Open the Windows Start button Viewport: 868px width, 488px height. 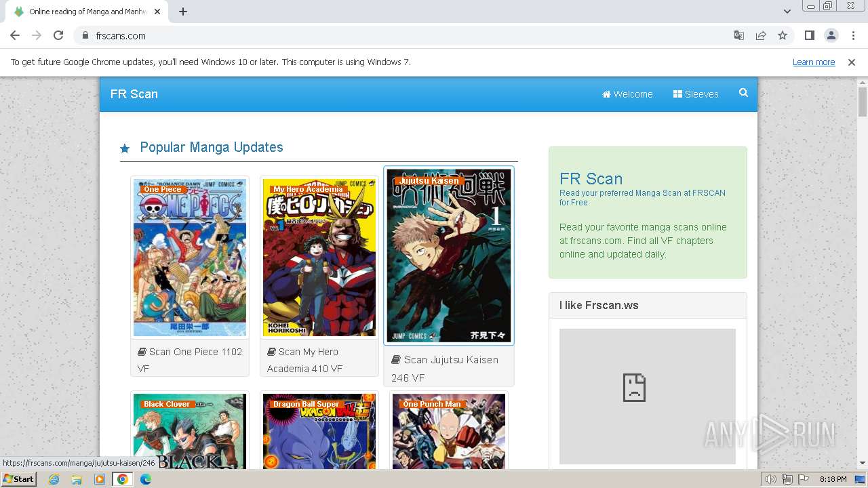(x=18, y=479)
